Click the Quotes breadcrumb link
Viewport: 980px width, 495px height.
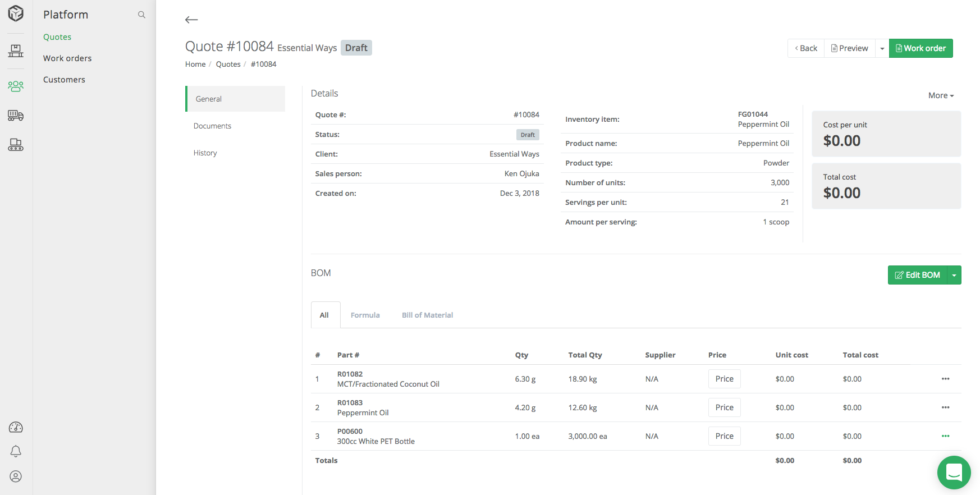[228, 64]
